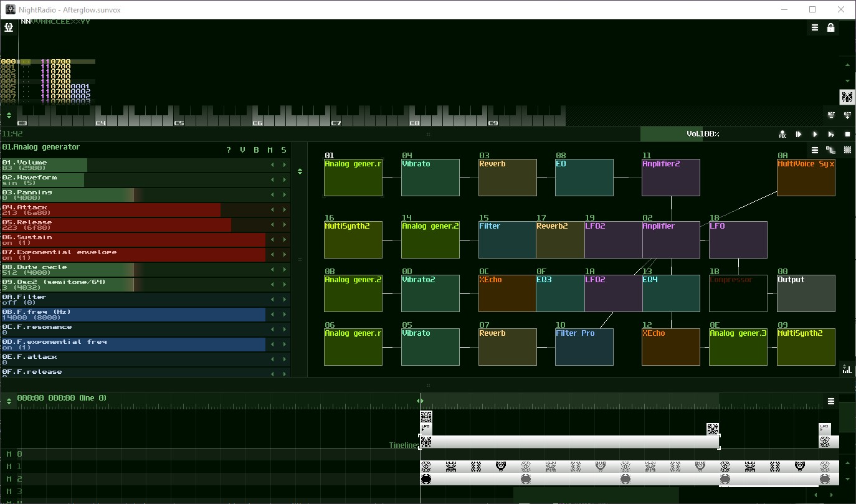Image resolution: width=856 pixels, height=504 pixels.
Task: Click the plain Play button
Action: click(x=815, y=134)
